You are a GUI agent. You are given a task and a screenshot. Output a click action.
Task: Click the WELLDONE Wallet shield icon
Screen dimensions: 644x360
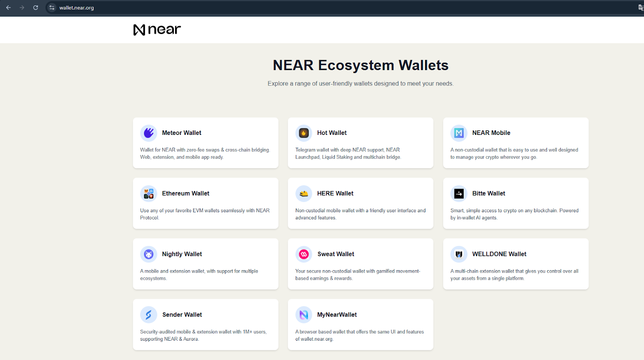coord(459,254)
